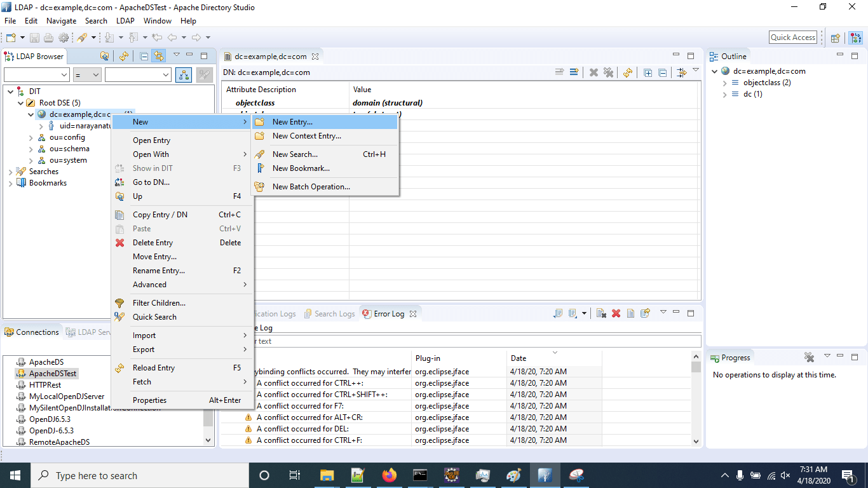Click the Plug-in column header in Error Log
The width and height of the screenshot is (868, 488).
coord(458,358)
